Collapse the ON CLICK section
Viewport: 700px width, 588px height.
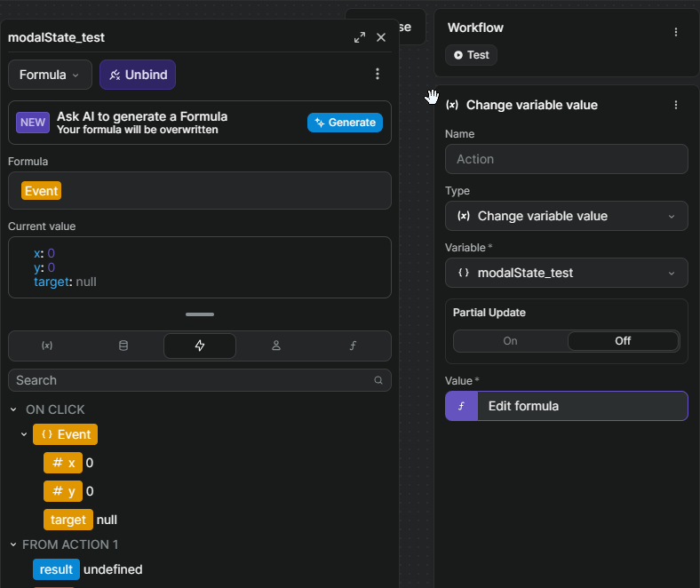point(13,409)
